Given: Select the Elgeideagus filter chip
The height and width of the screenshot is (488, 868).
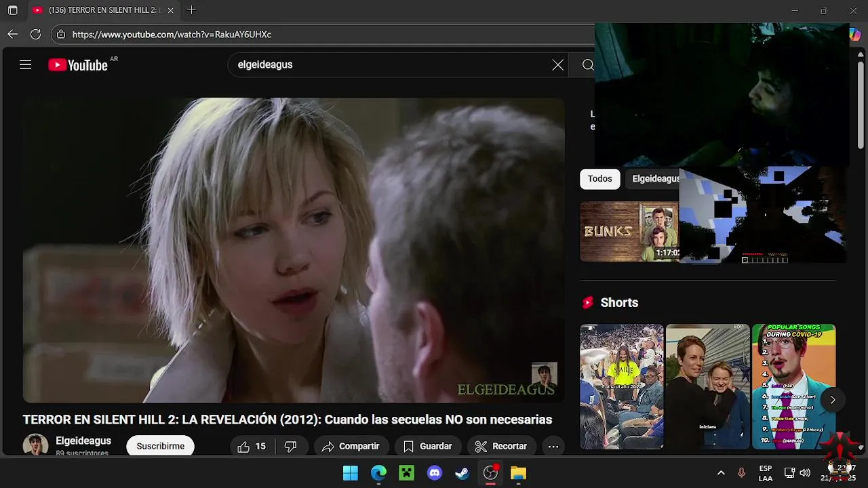Looking at the screenshot, I should point(652,179).
